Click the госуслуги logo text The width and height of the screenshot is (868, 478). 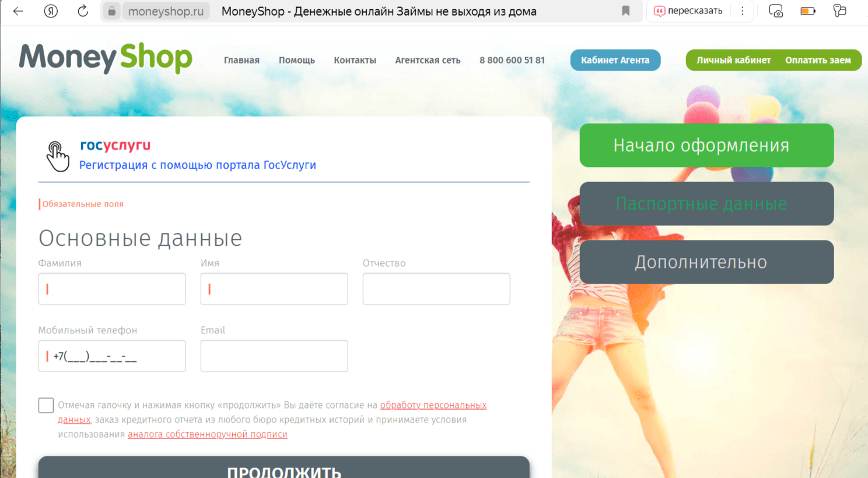click(x=116, y=145)
